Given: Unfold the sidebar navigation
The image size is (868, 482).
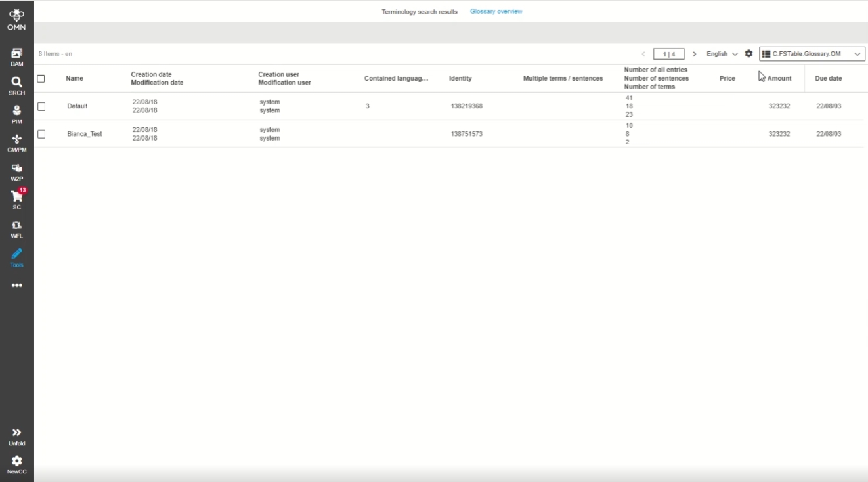Looking at the screenshot, I should pos(16,437).
